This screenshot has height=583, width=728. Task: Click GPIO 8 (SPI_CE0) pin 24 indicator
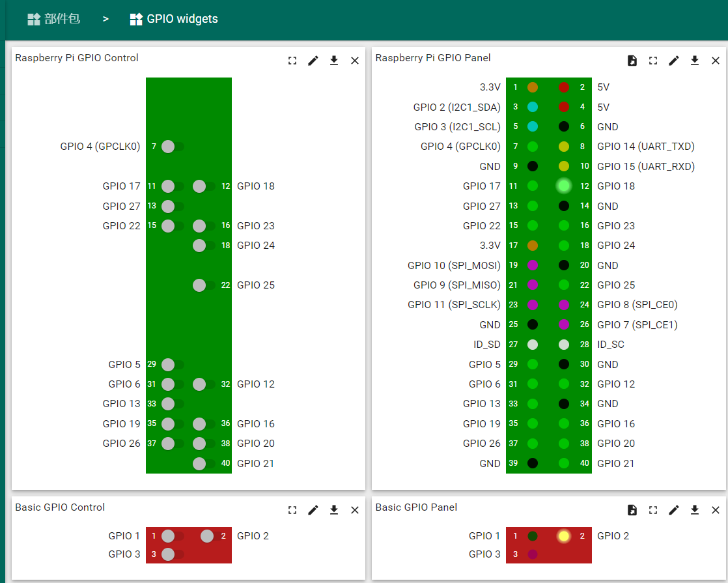[564, 305]
